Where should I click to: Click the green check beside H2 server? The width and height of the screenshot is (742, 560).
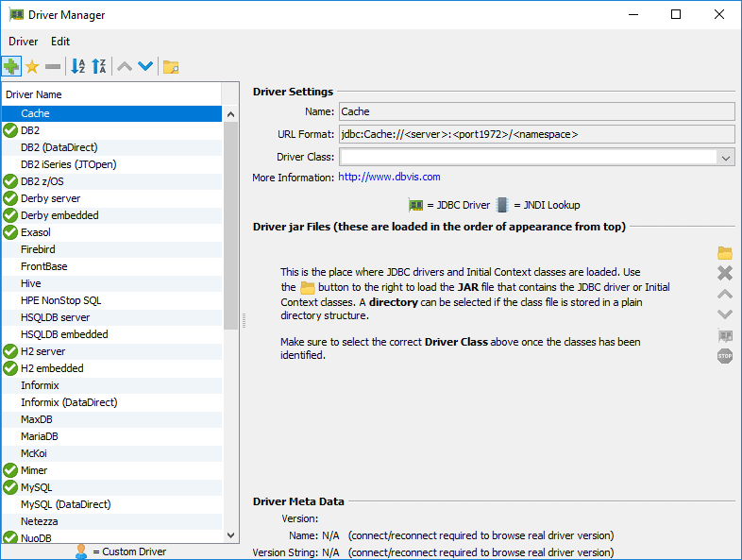point(10,351)
